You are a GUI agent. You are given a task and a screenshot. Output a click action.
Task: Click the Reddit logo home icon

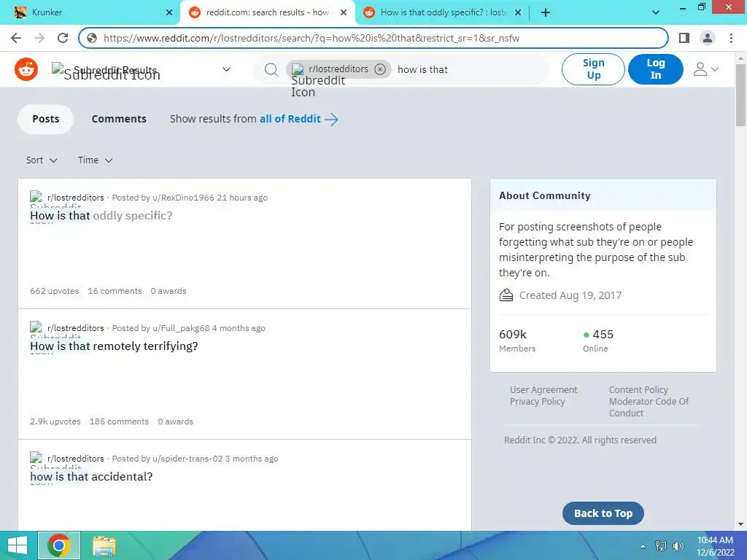click(x=26, y=69)
